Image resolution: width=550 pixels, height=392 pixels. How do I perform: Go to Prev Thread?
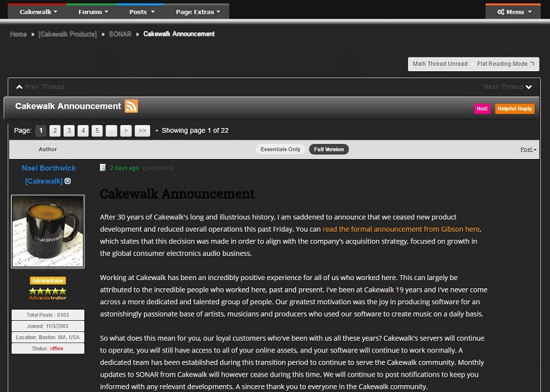point(40,87)
